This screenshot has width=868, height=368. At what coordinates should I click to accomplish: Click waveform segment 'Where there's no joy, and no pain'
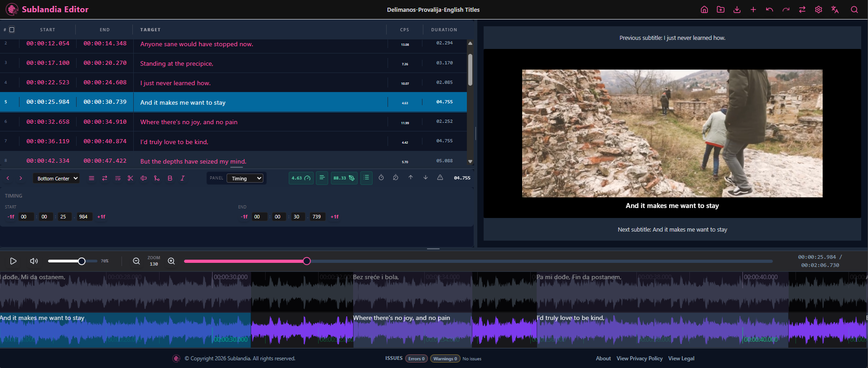412,330
